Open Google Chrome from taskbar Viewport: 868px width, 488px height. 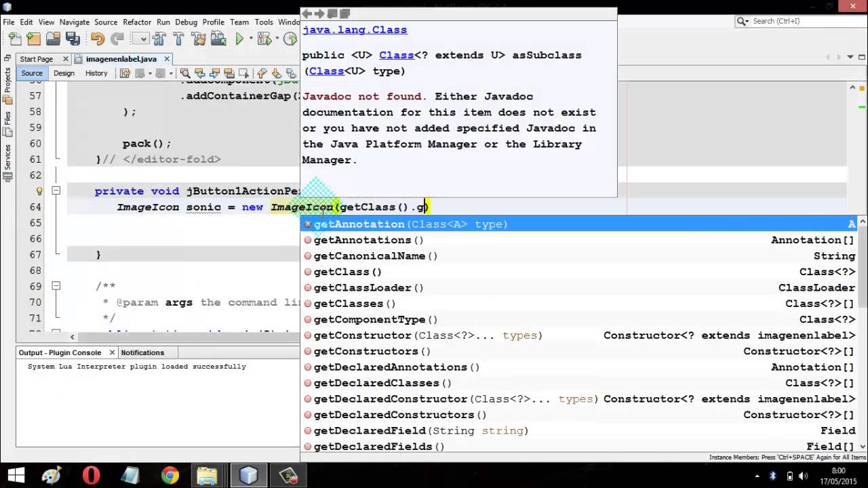tap(170, 475)
